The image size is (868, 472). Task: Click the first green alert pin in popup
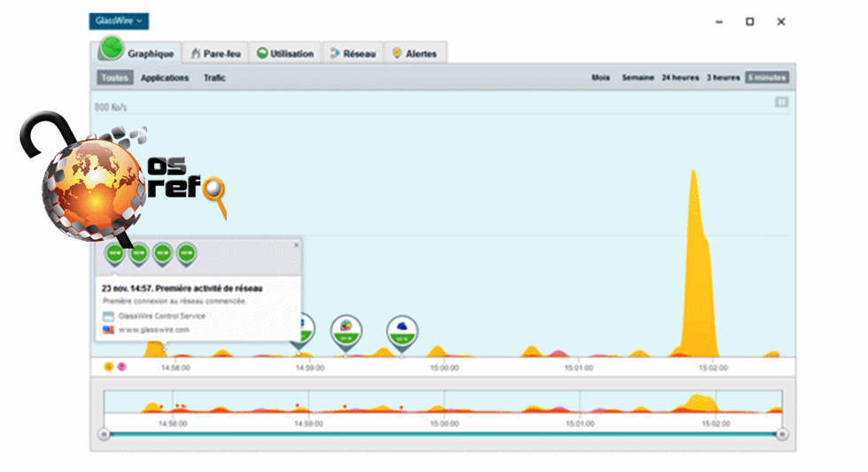tap(114, 254)
